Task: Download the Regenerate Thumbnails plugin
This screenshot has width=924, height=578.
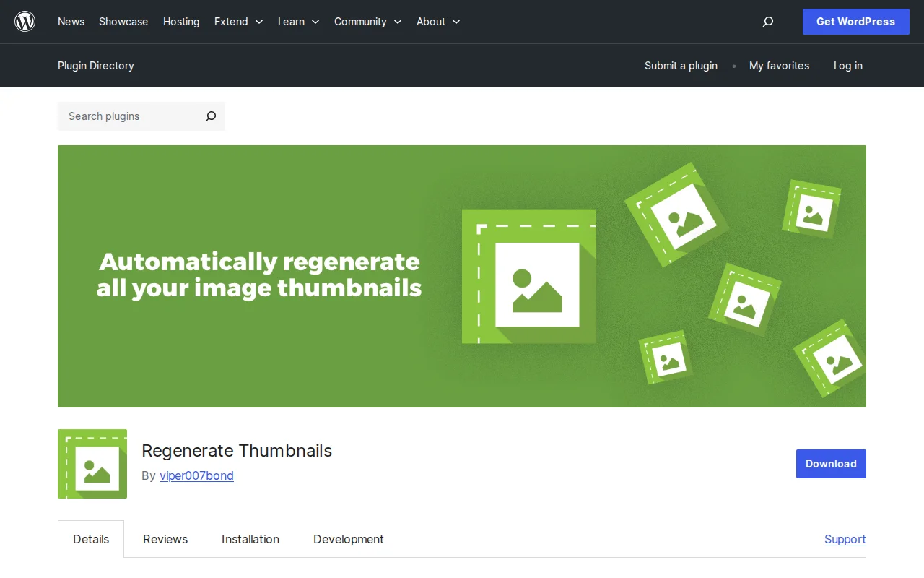Action: click(x=831, y=464)
